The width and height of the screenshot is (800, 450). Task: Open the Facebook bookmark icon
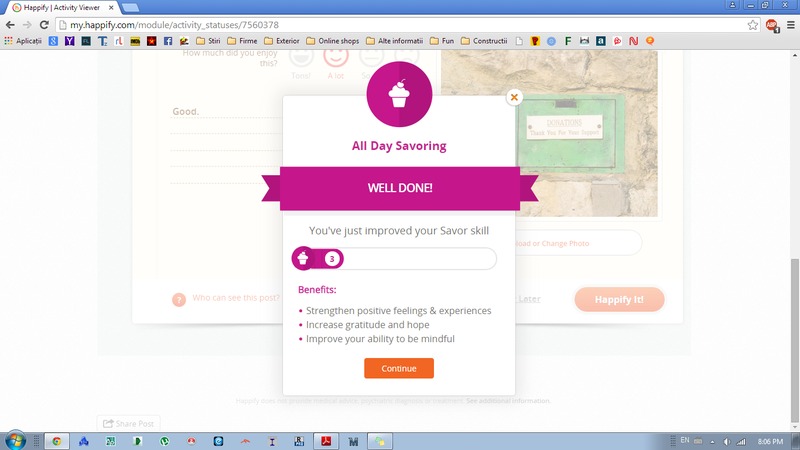[168, 41]
